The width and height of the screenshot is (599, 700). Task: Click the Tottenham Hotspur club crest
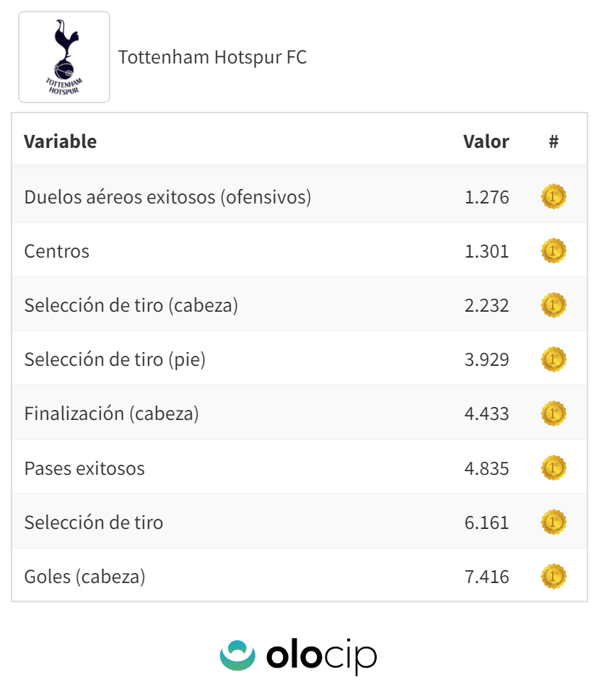(x=64, y=57)
